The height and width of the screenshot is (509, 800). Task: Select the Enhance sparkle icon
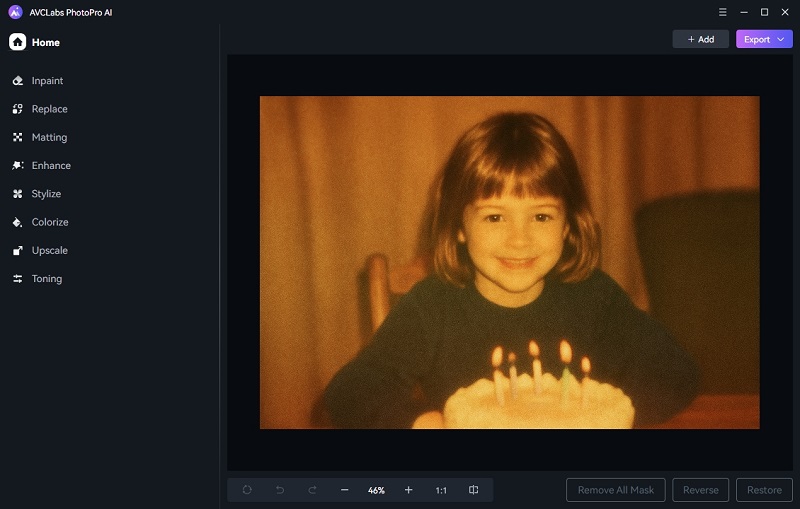18,165
